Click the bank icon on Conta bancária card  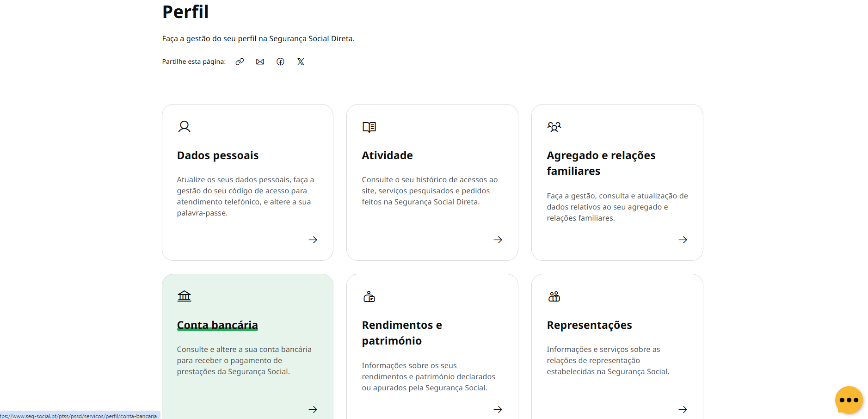[184, 296]
